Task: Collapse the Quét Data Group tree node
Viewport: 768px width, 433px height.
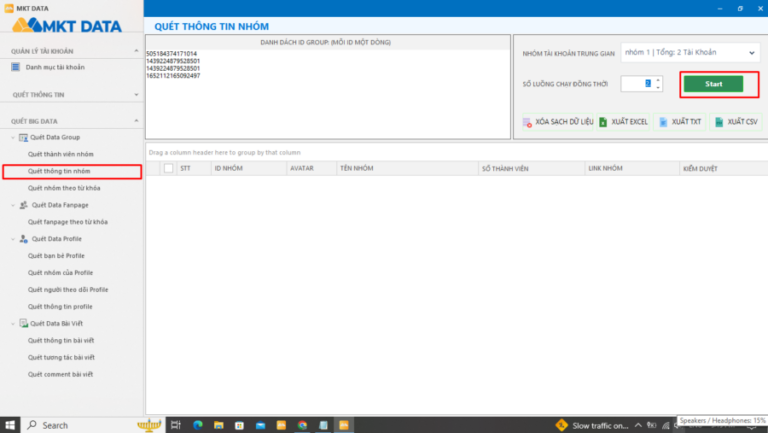Action: click(x=12, y=137)
